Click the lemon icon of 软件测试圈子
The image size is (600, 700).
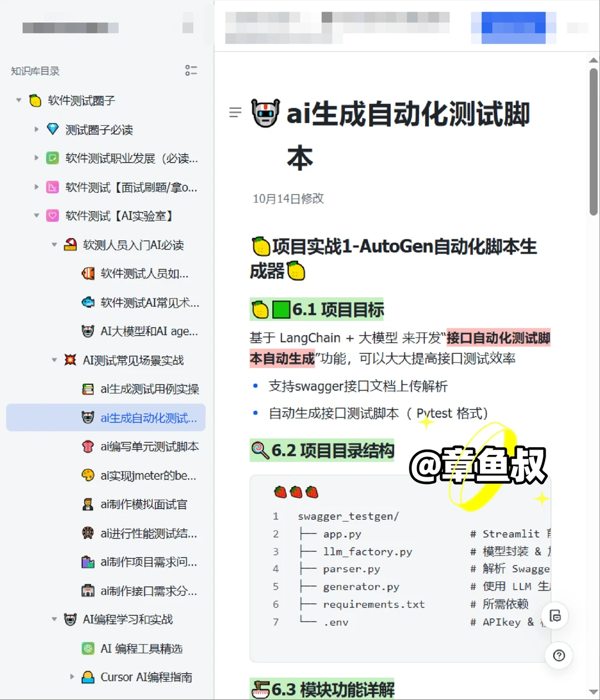(x=34, y=101)
